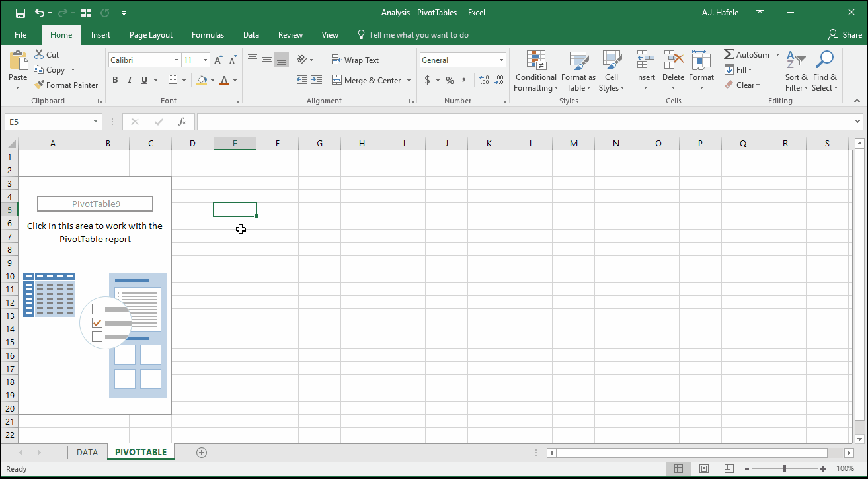Viewport: 868px width, 479px height.
Task: Add a new sheet with the plus icon
Action: (202, 453)
